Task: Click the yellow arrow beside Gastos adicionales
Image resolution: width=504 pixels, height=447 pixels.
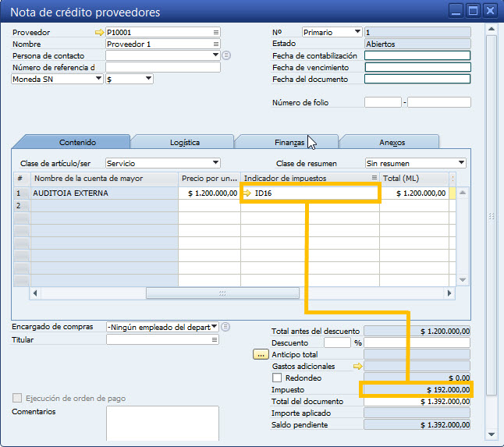Action: (358, 366)
